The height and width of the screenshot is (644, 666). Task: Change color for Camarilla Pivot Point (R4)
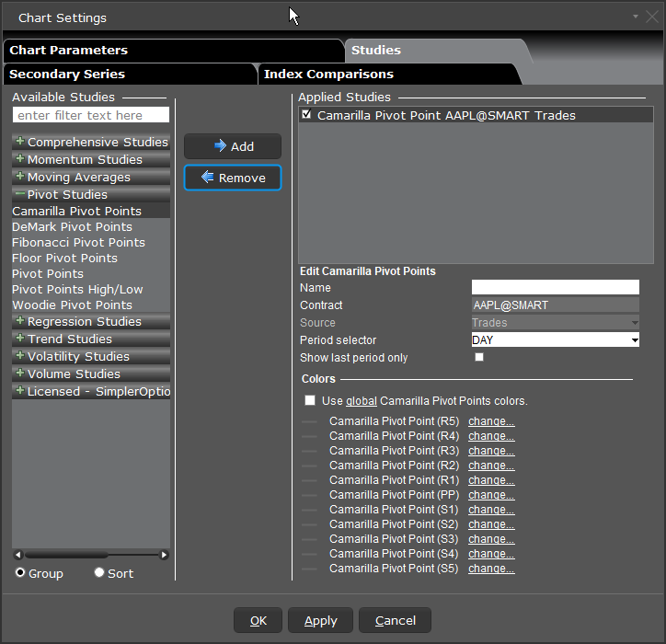[x=491, y=436]
